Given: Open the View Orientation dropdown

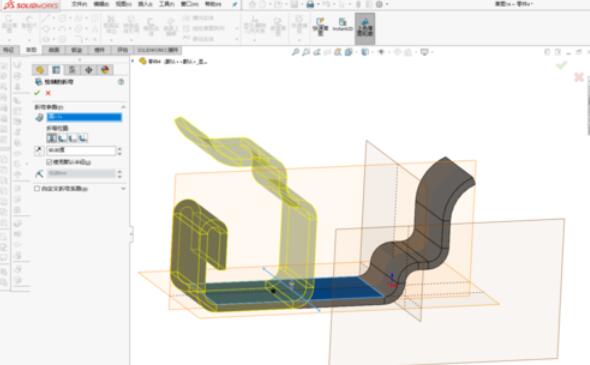Looking at the screenshot, I should tap(350, 52).
